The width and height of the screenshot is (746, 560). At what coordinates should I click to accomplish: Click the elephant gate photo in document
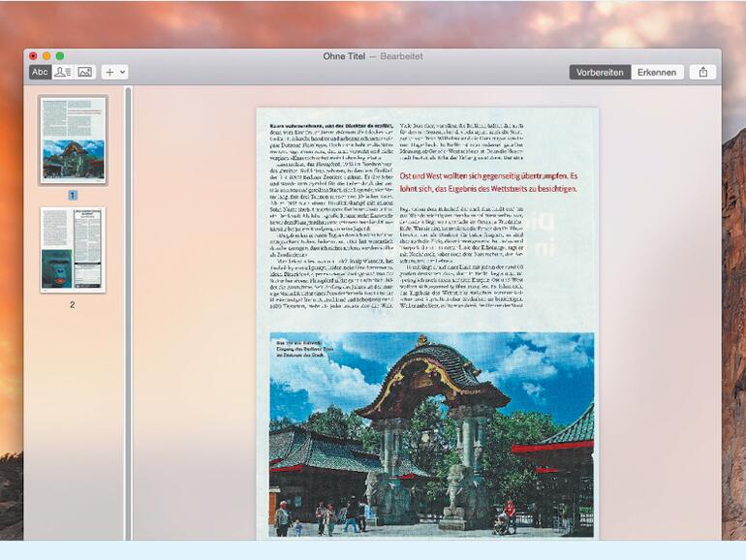coord(432,434)
